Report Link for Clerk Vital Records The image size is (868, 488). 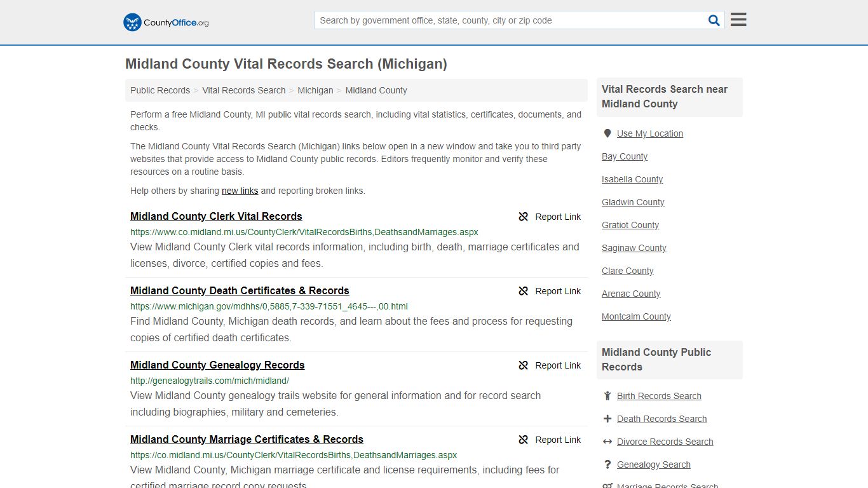tap(558, 217)
